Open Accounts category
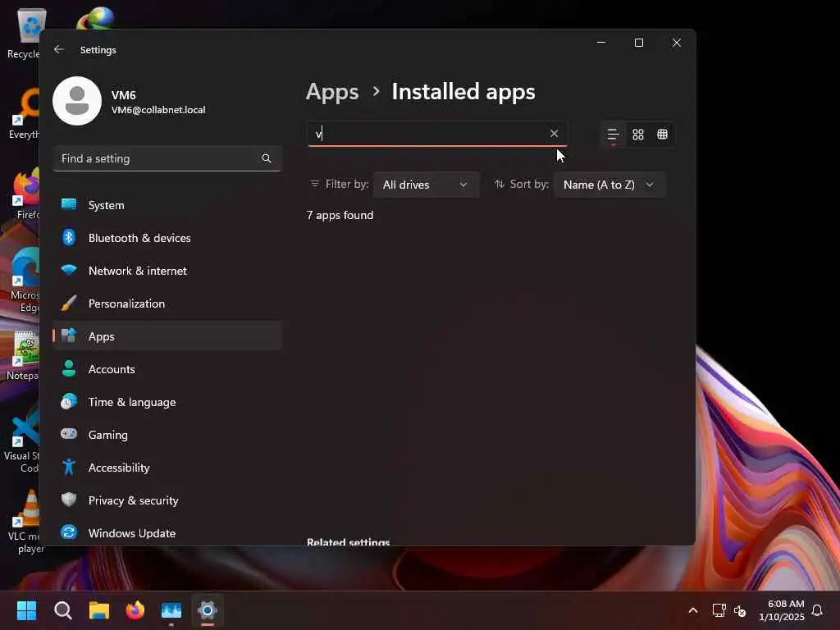Viewport: 840px width, 630px height. tap(167, 369)
